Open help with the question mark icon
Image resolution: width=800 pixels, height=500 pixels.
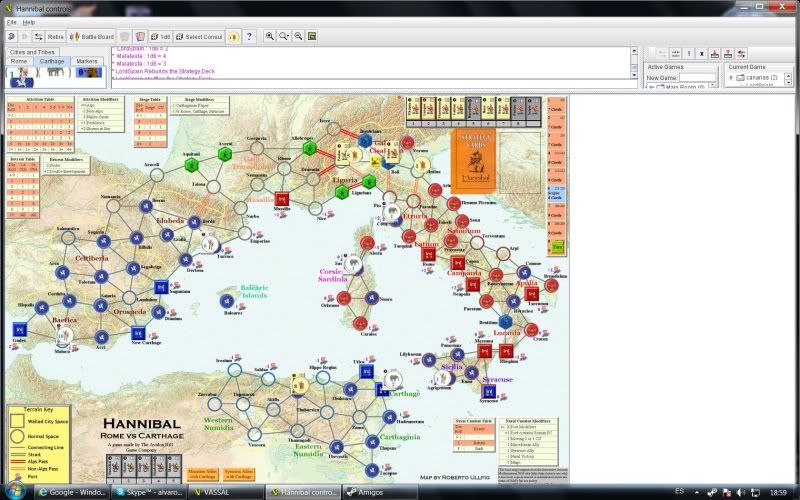pos(249,37)
